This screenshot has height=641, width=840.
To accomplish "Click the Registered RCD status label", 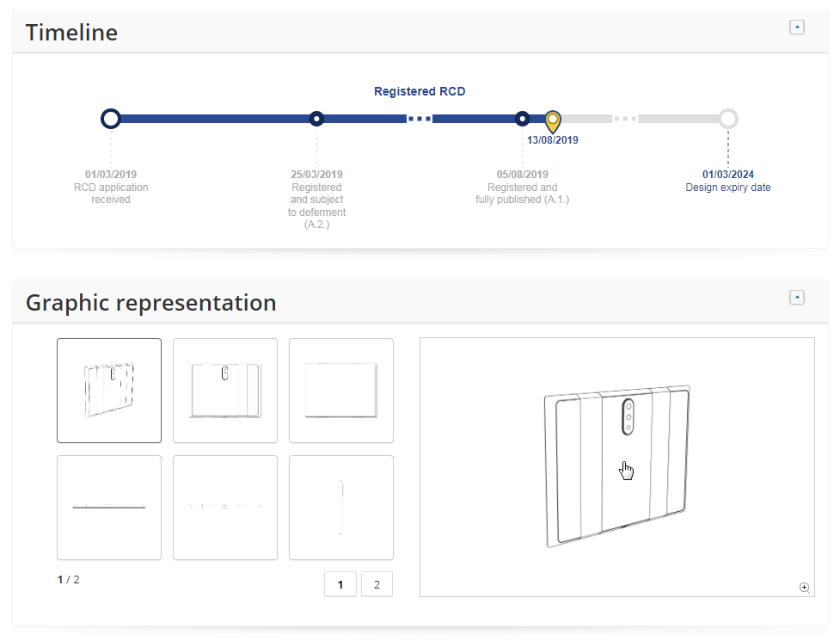I will pyautogui.click(x=420, y=92).
